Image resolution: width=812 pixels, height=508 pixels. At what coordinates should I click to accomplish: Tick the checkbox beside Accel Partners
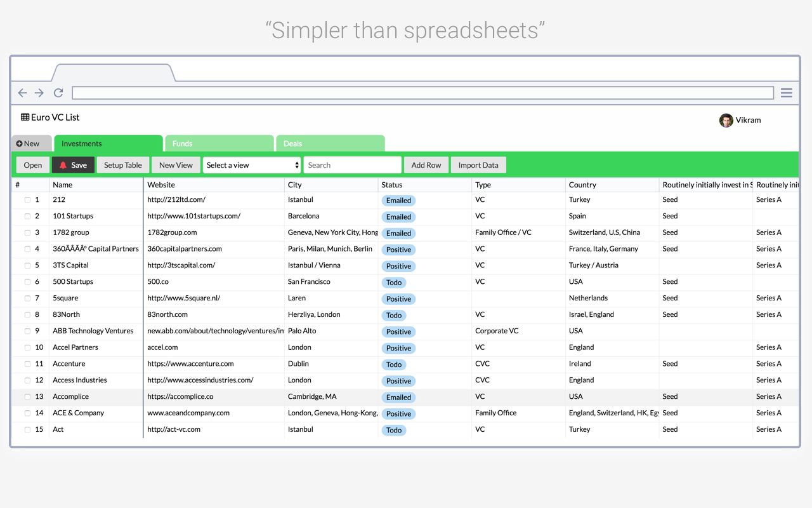27,348
